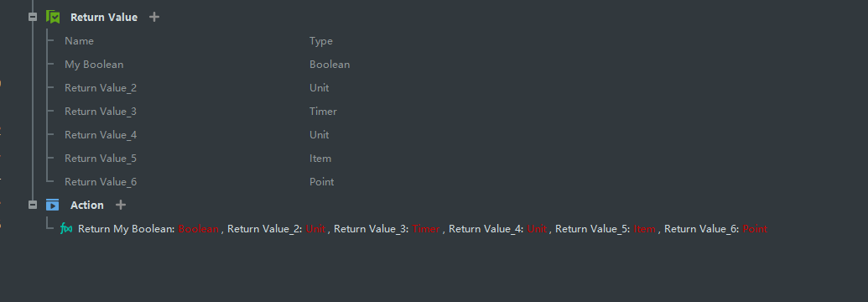Click the fx function icon on Return action

(x=66, y=228)
